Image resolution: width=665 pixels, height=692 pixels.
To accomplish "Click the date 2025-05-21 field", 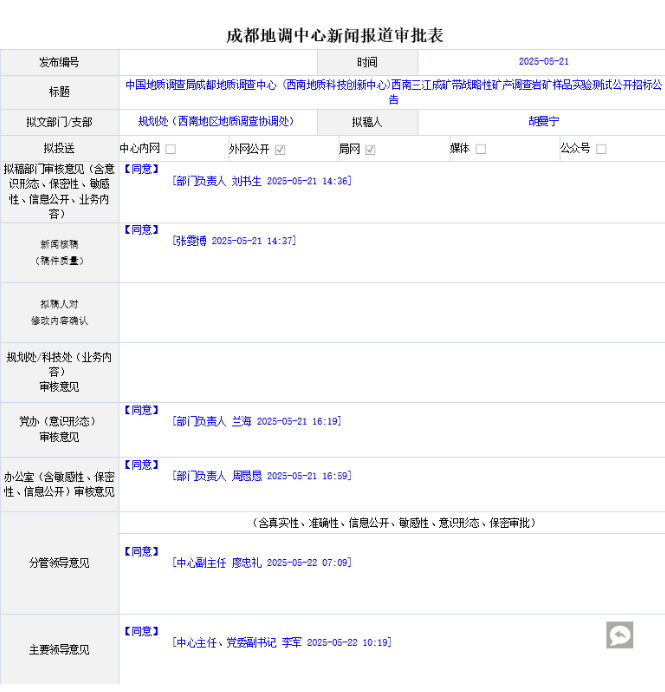I will pos(543,62).
